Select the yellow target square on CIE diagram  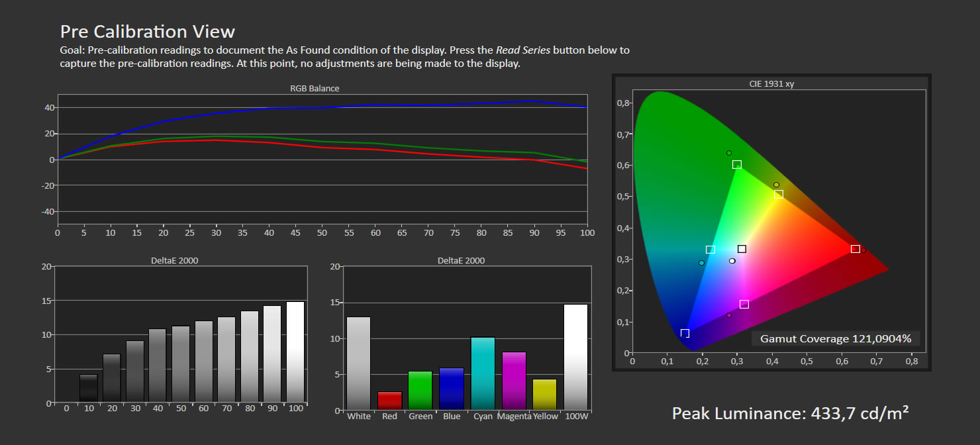coord(779,195)
